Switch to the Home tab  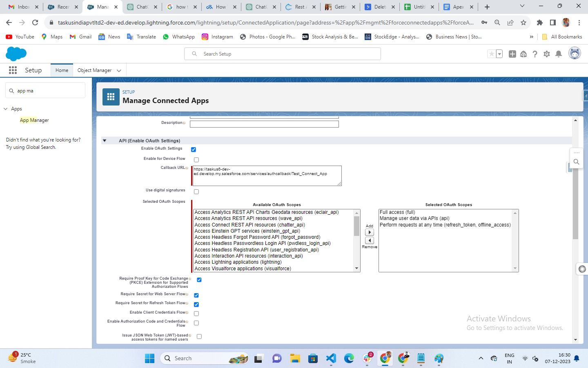(62, 70)
